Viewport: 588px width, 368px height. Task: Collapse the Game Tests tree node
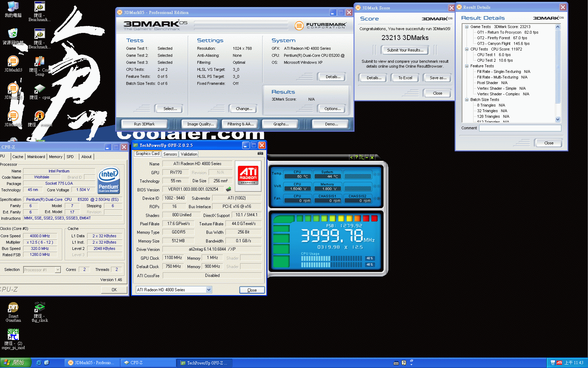coord(467,27)
